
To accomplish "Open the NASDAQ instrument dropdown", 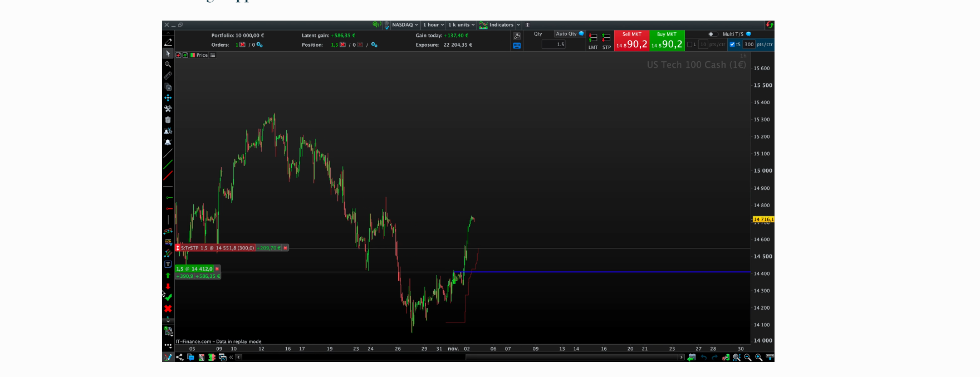I will (x=405, y=25).
